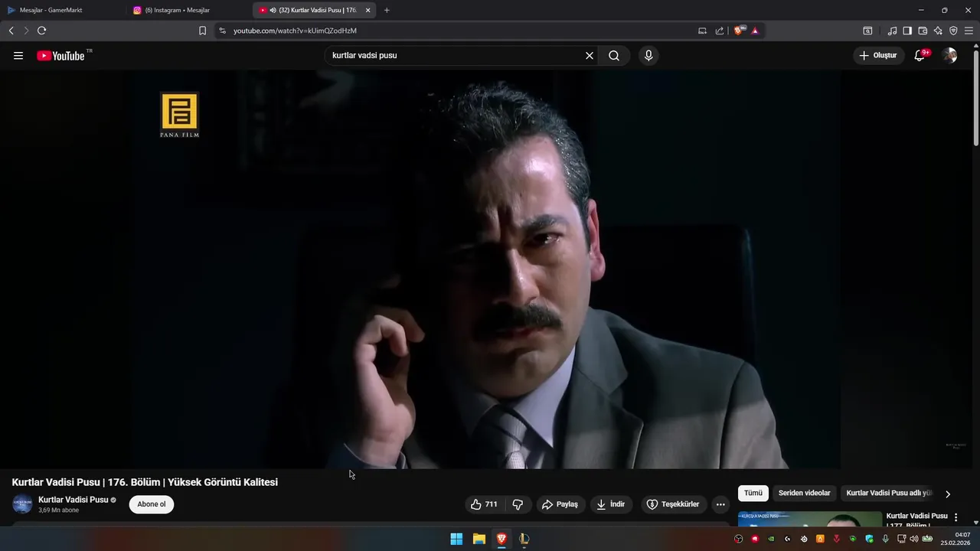Minimize the browser window
The image size is (980, 551).
click(x=921, y=10)
